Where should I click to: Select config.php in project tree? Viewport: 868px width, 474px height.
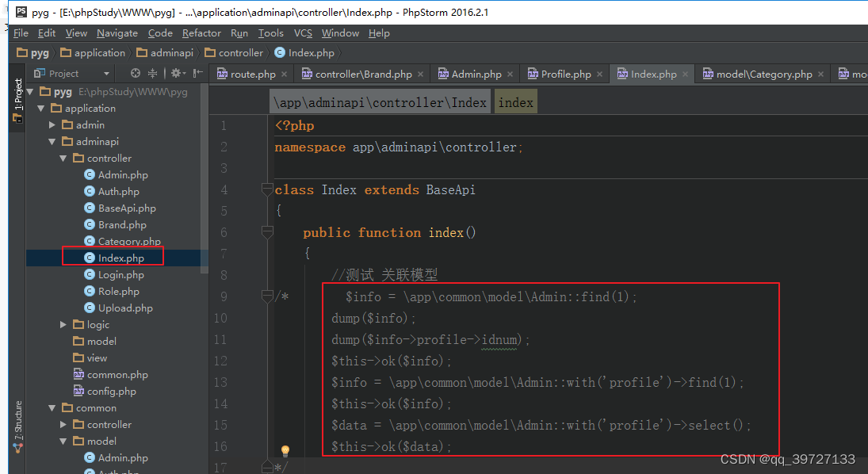(x=105, y=391)
